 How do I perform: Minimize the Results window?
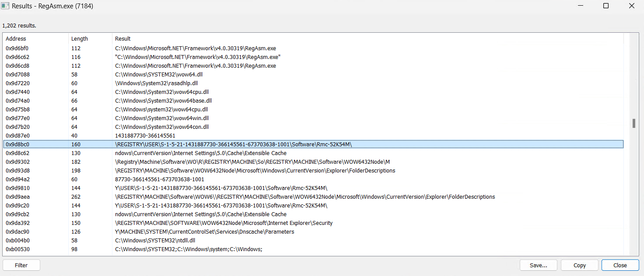tap(581, 6)
